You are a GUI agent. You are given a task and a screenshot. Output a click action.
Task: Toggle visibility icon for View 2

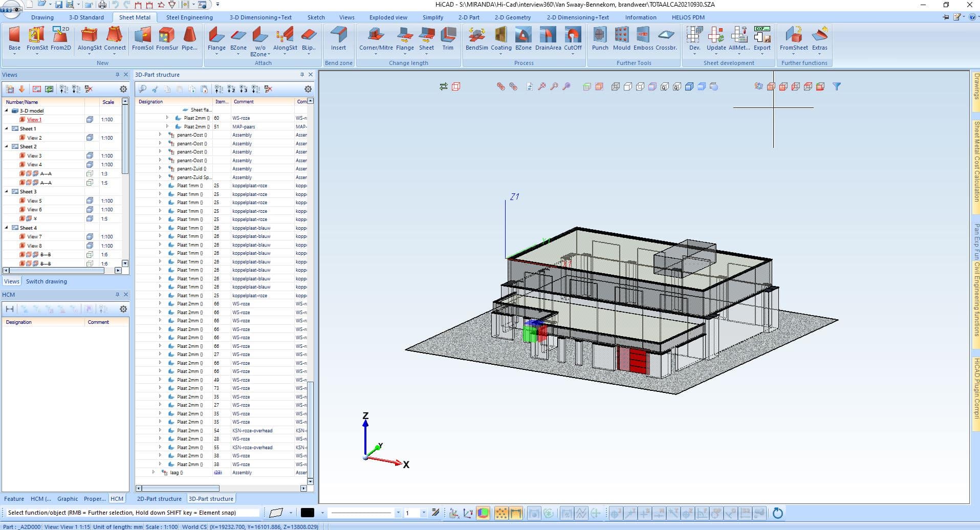(90, 138)
